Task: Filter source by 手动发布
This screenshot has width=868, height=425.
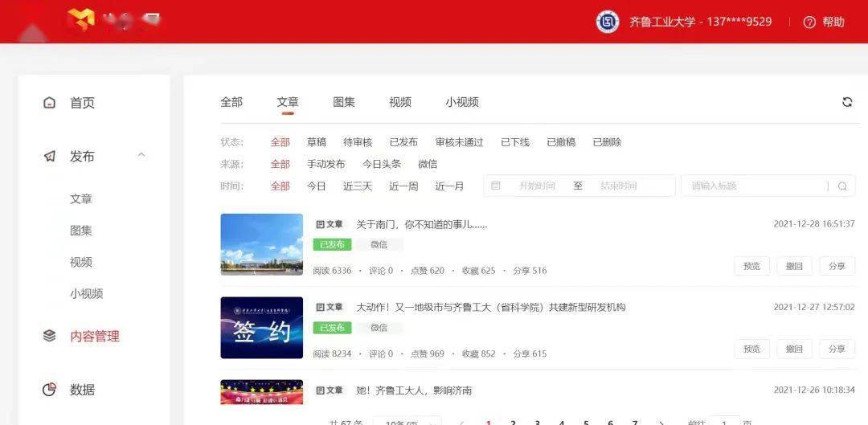Action: 325,165
